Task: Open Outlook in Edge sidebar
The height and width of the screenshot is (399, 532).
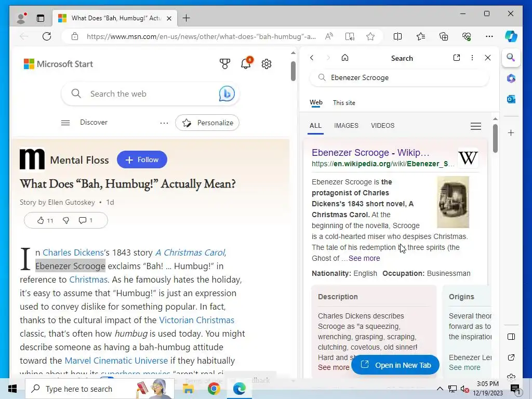Action: [x=511, y=99]
